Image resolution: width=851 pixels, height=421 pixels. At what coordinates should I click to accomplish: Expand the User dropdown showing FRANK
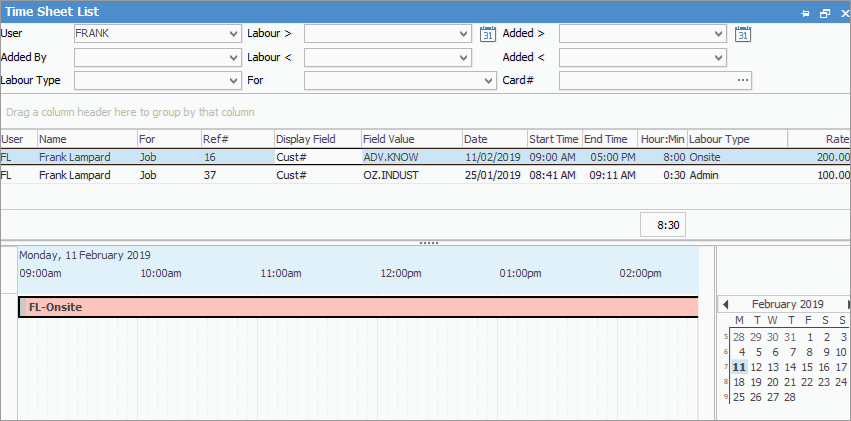[x=234, y=34]
